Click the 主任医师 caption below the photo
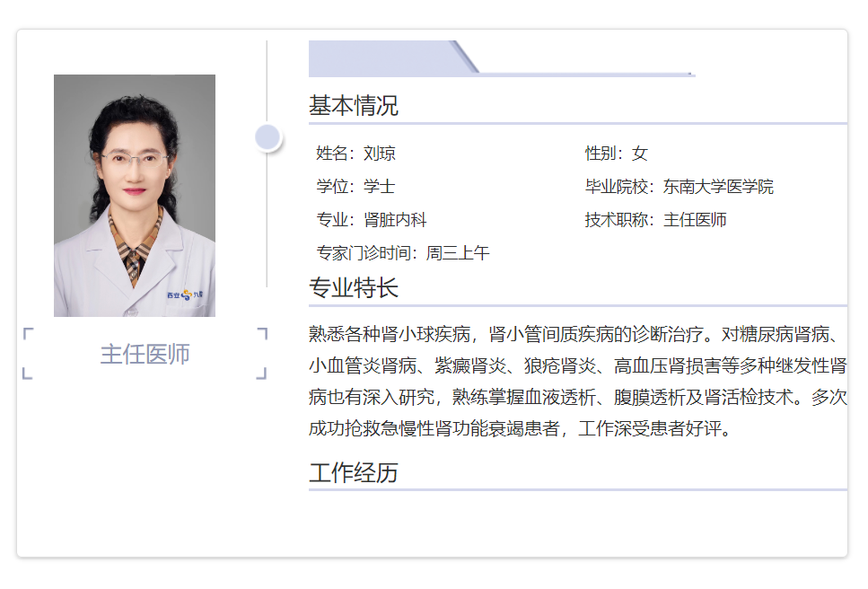Viewport: 868px width, 589px height. coord(145,354)
